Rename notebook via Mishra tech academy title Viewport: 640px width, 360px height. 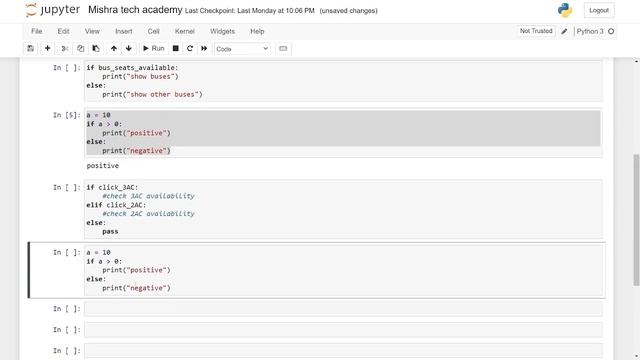(x=135, y=10)
